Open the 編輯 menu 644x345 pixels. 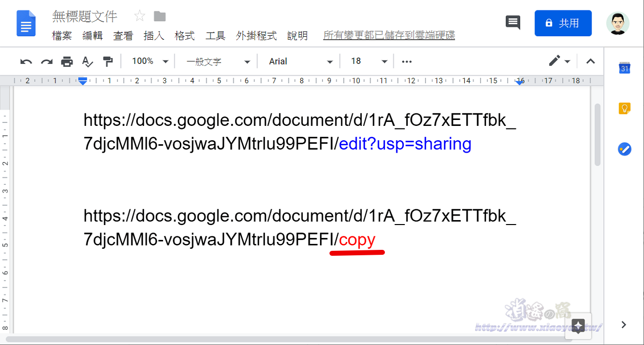tap(93, 36)
